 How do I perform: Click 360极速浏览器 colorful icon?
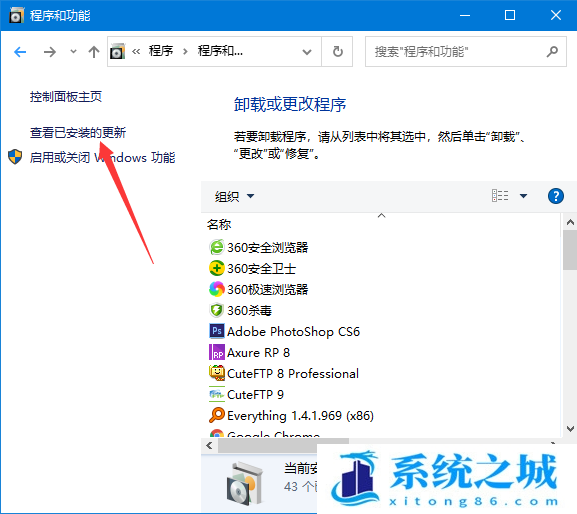217,289
